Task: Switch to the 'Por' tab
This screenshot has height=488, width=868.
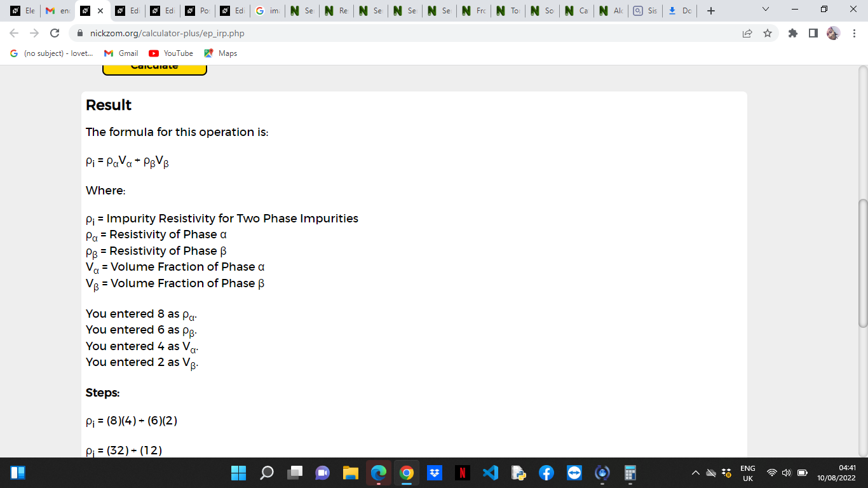Action: pos(198,11)
